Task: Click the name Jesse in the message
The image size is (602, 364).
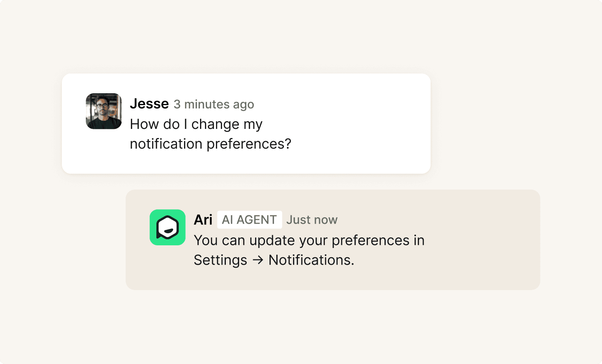Action: click(x=149, y=104)
